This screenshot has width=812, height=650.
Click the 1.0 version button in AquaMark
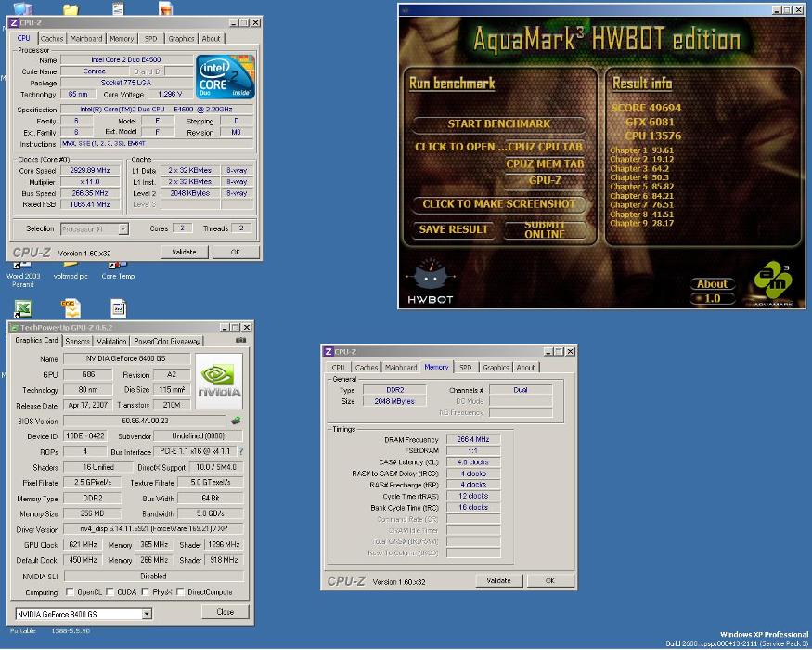click(712, 298)
